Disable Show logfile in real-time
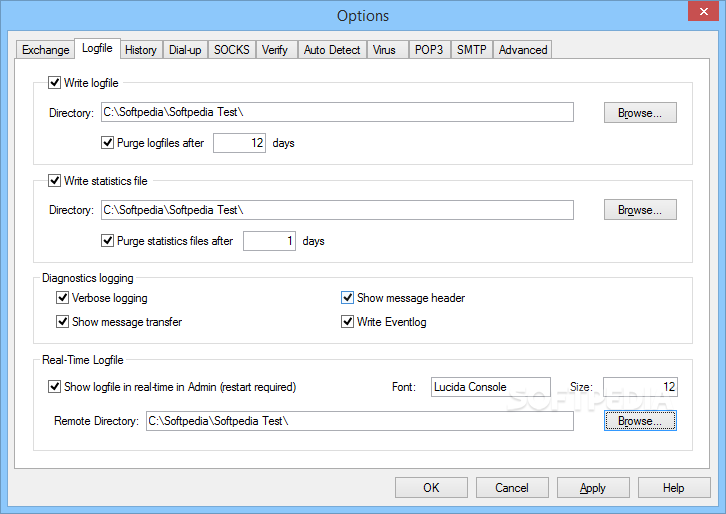This screenshot has width=726, height=514. [55, 387]
